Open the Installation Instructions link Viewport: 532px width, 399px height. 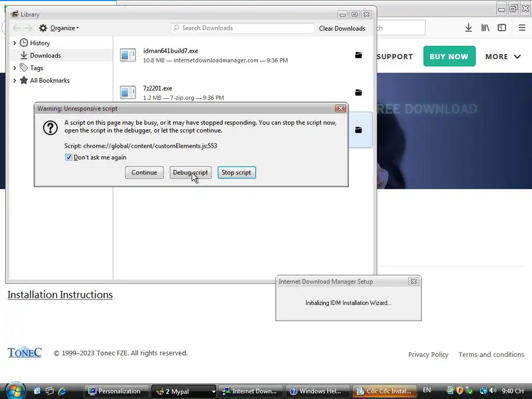coord(60,295)
